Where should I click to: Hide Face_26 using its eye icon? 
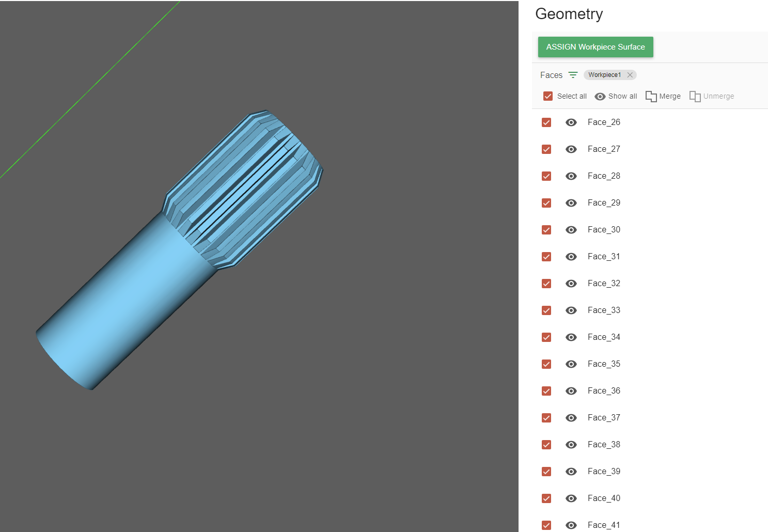click(571, 122)
